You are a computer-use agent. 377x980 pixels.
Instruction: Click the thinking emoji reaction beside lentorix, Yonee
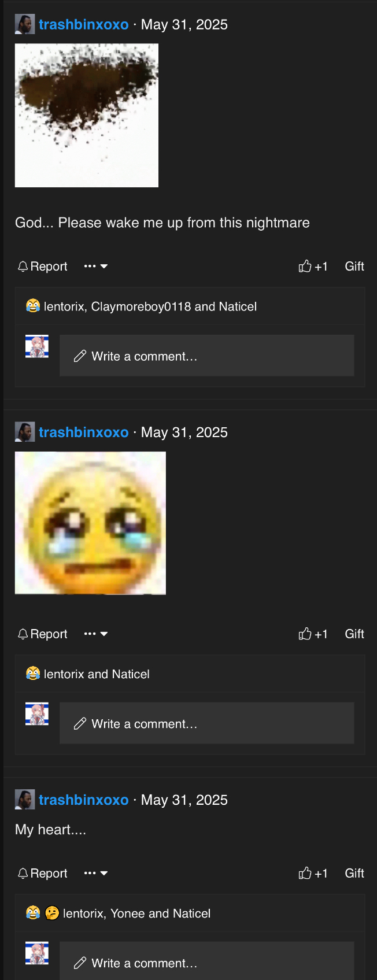(x=52, y=913)
